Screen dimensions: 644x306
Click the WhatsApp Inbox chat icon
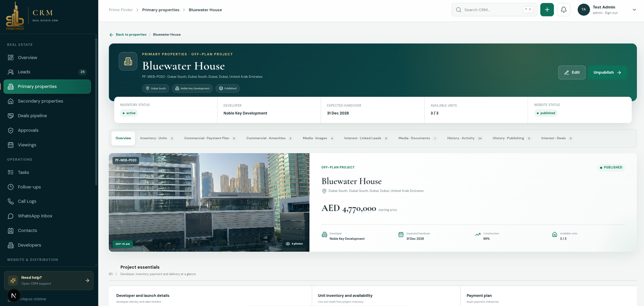(x=11, y=216)
